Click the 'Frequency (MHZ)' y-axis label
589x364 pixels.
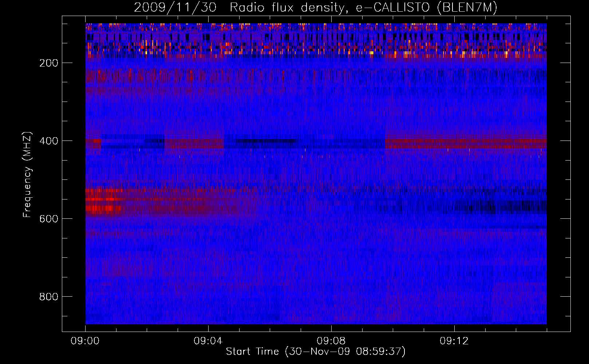pos(27,174)
